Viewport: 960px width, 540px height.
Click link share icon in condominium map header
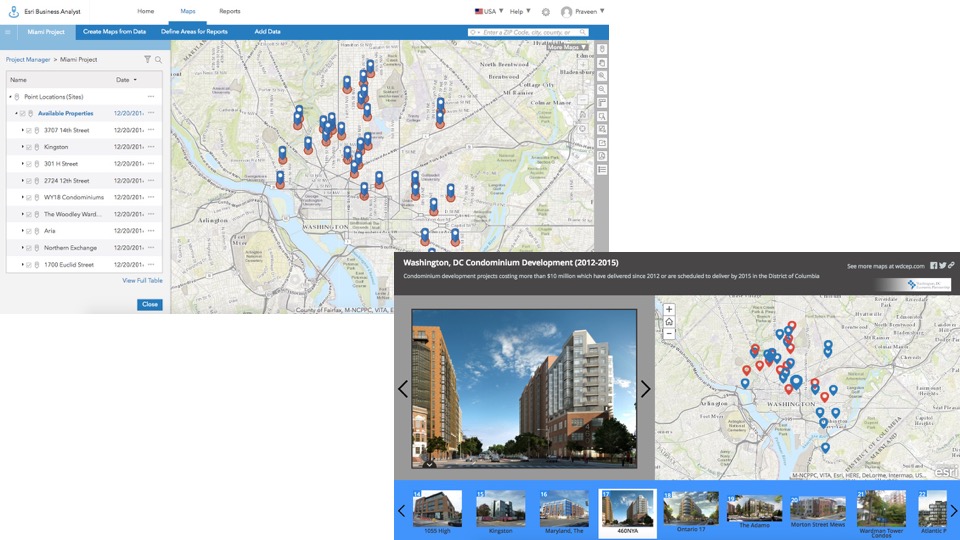(951, 266)
